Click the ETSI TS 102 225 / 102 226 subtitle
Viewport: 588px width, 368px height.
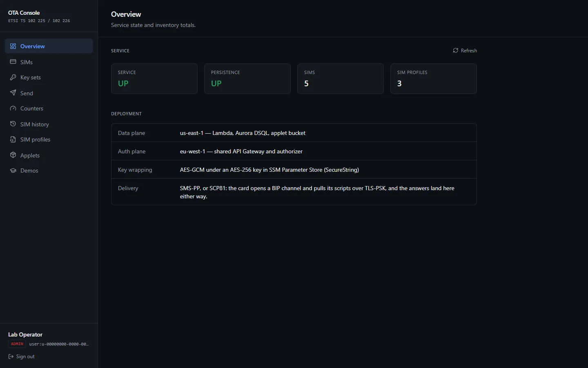pyautogui.click(x=39, y=20)
